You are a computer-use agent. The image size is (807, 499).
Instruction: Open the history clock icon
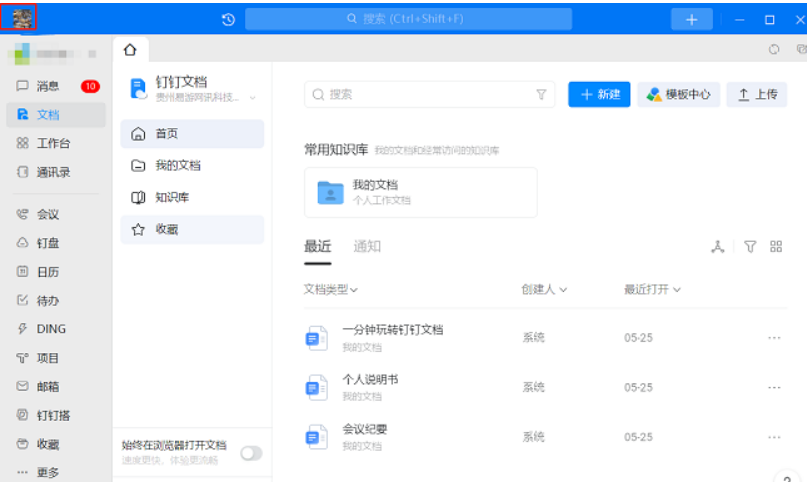(228, 20)
